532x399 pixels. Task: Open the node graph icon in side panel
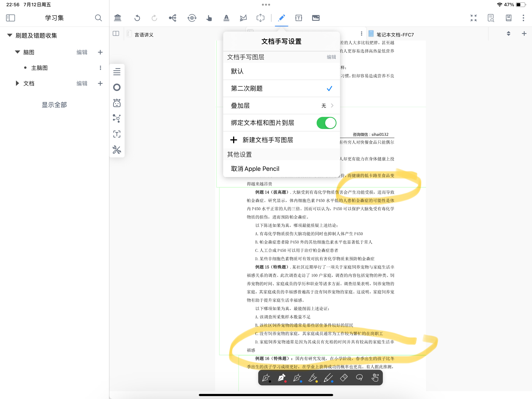click(x=117, y=118)
